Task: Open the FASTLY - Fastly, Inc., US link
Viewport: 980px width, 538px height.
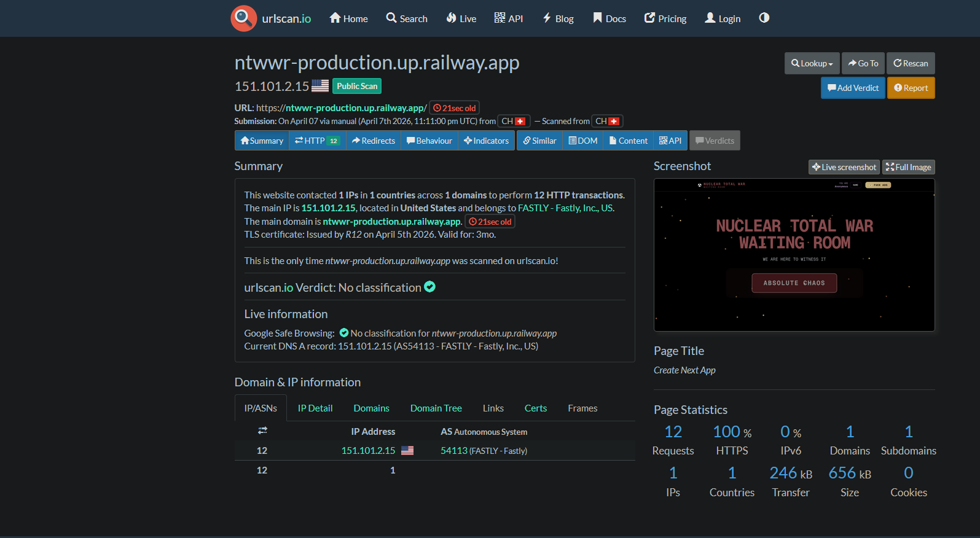Action: click(565, 208)
